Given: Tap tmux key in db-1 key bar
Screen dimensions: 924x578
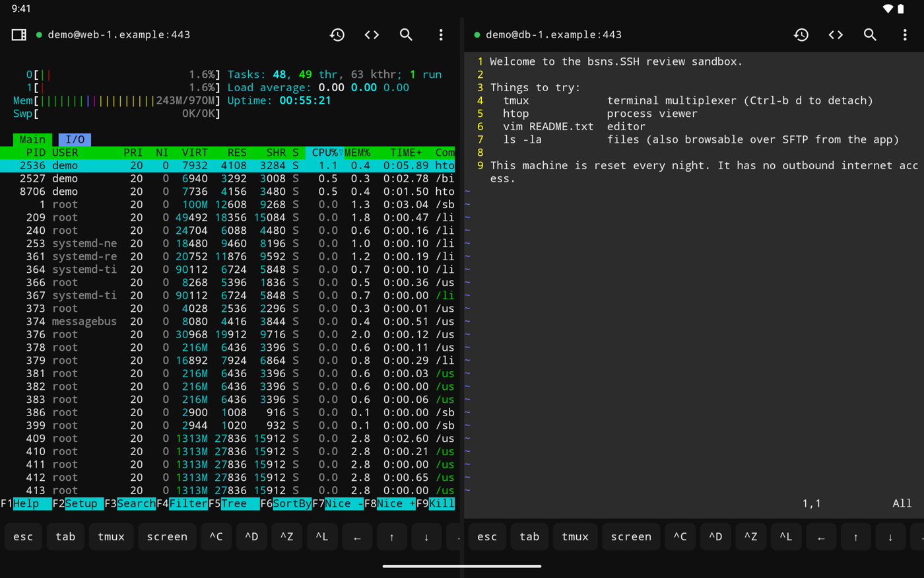Looking at the screenshot, I should coord(575,536).
